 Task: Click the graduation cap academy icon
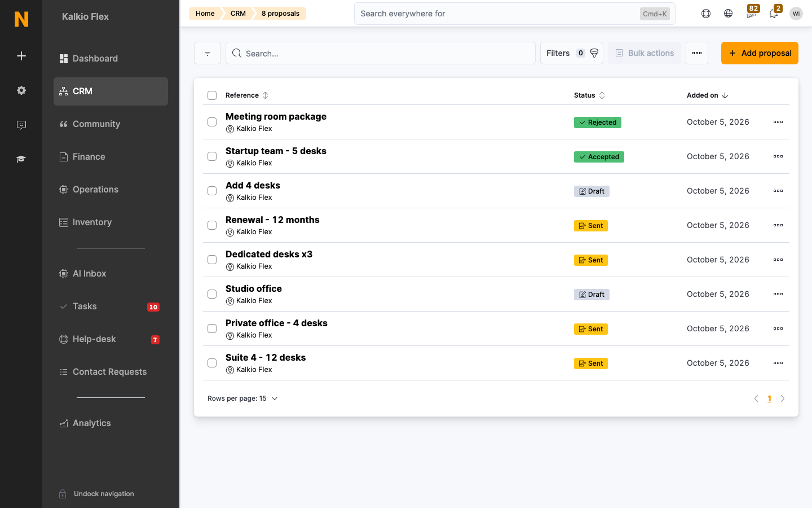coord(21,159)
